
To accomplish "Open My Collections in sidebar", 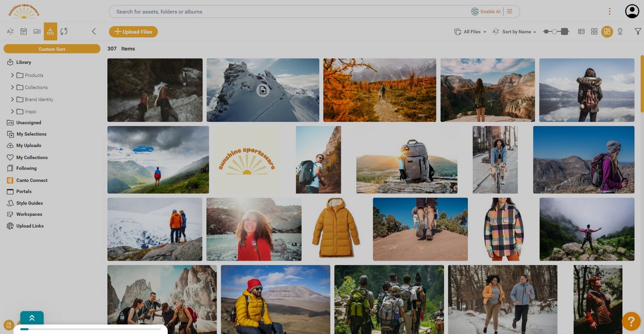I will coord(32,157).
